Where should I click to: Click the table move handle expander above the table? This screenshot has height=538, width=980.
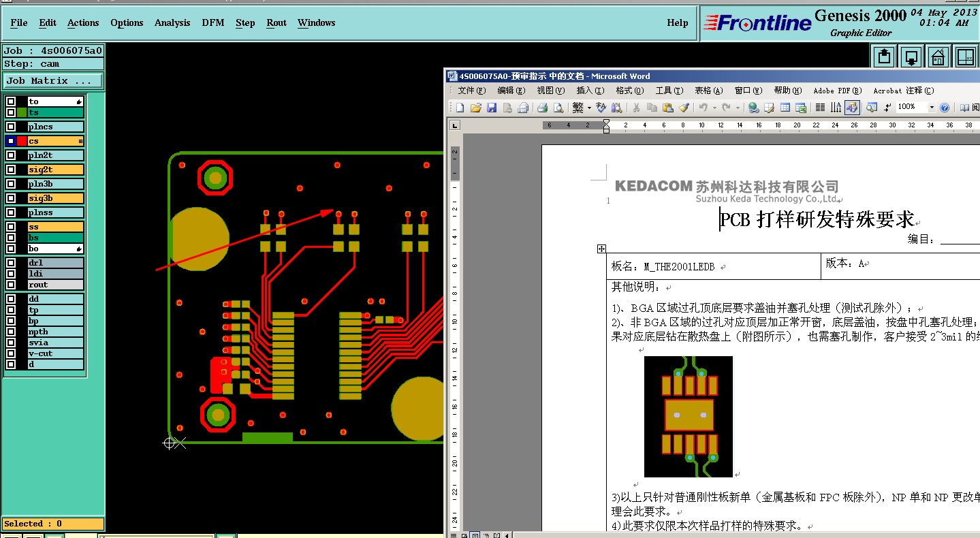601,249
